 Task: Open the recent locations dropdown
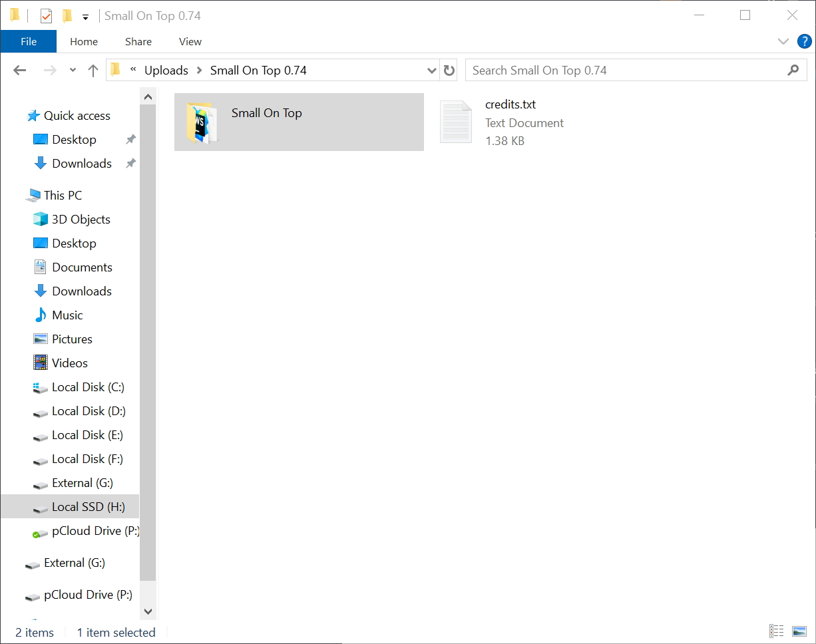pyautogui.click(x=73, y=71)
